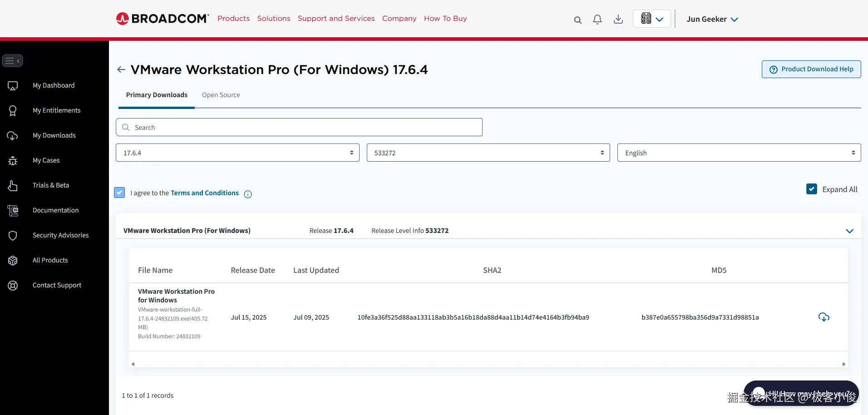Click the Contact Support lifebuoy icon

click(13, 285)
